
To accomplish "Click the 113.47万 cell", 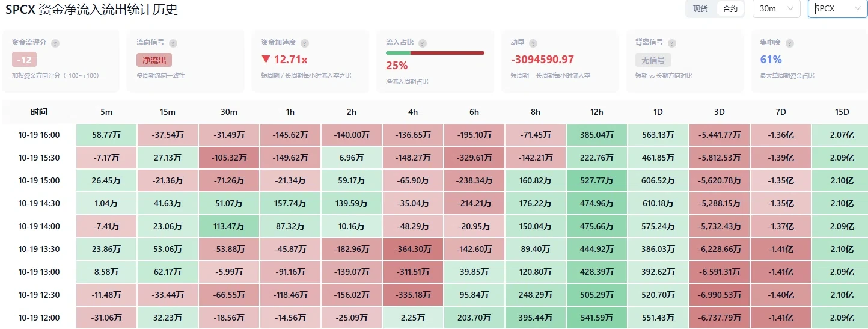I will click(229, 227).
